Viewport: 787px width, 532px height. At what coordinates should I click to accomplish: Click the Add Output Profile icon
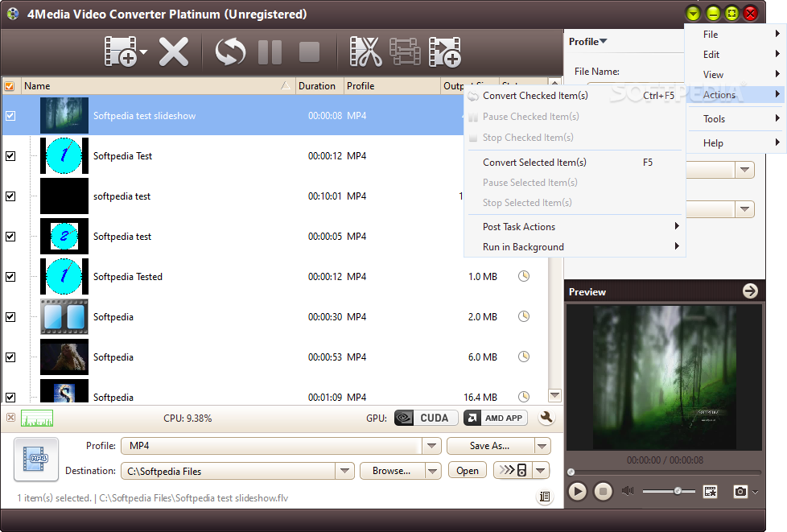(x=445, y=52)
